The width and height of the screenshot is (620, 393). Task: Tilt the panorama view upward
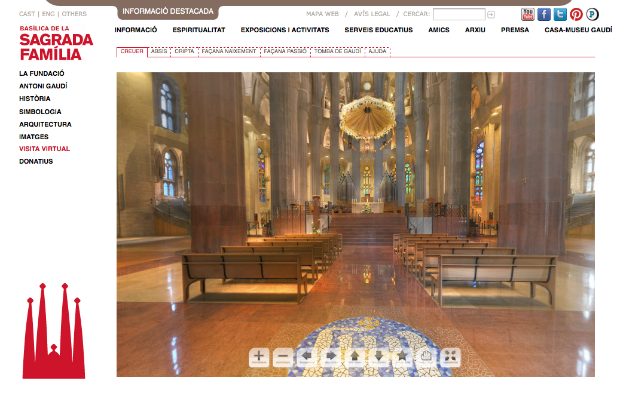[355, 357]
